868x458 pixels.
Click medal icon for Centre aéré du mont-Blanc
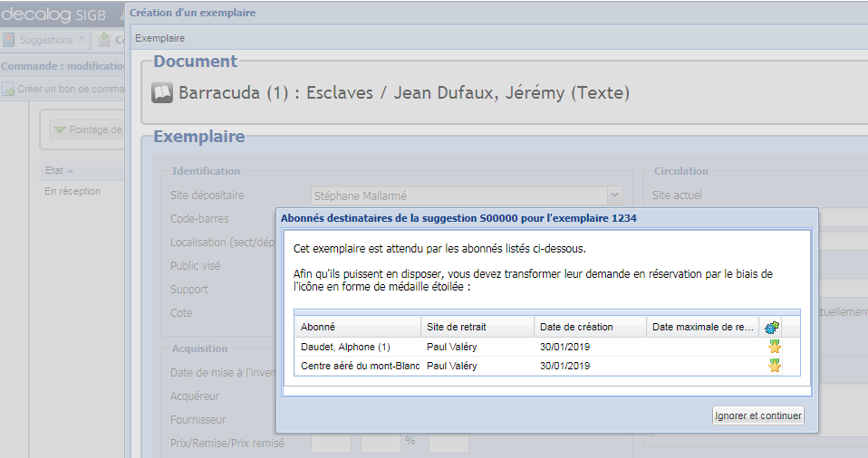(x=775, y=366)
